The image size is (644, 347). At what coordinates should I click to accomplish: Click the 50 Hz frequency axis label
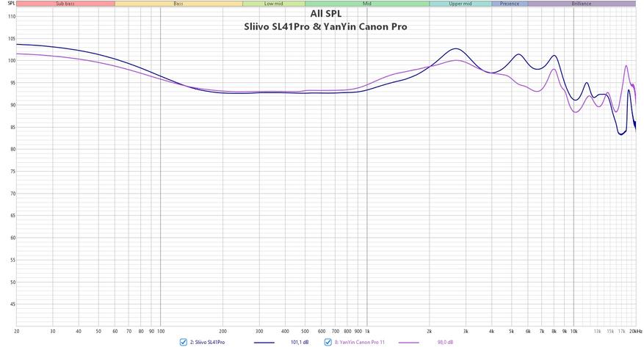point(98,331)
